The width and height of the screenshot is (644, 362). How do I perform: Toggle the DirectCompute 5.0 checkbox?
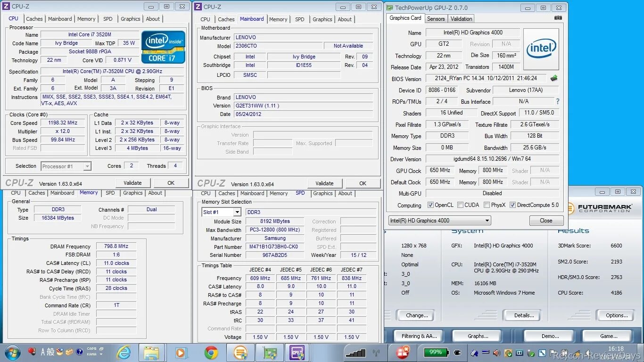tap(512, 205)
